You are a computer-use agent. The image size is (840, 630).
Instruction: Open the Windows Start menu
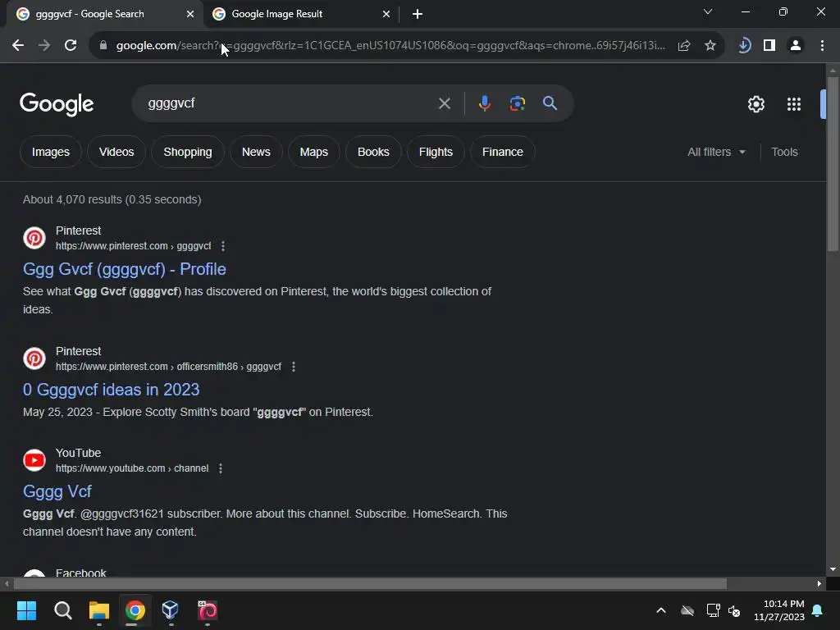(26, 610)
